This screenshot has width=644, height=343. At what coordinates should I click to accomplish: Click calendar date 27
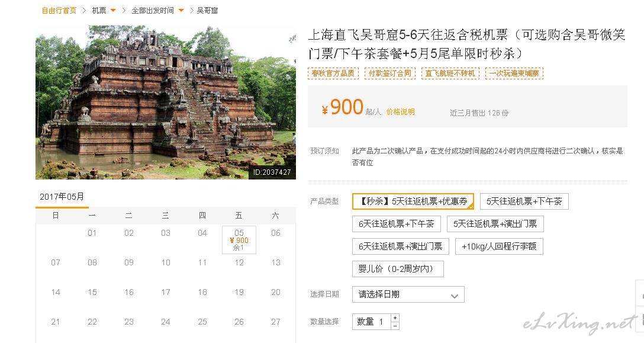click(276, 322)
